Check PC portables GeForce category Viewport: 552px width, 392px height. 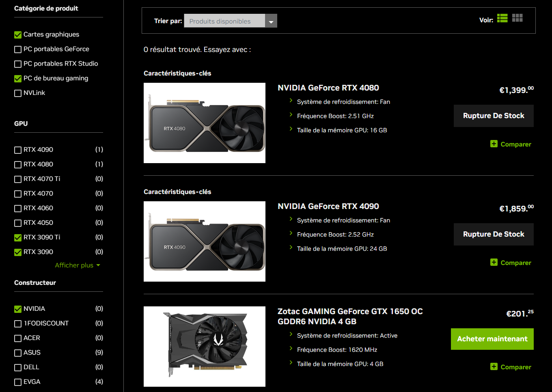tap(18, 50)
